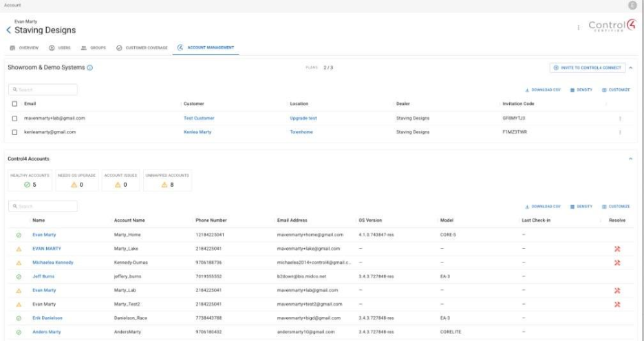Image resolution: width=644 pixels, height=341 pixels.
Task: Click the resolve icon for Marty_Test2 account
Action: (617, 304)
